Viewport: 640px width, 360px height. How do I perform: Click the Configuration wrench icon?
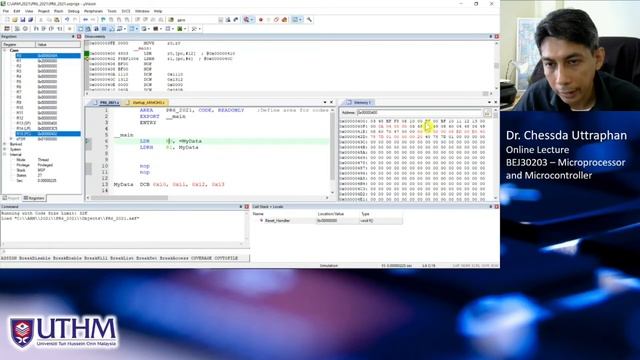pyautogui.click(x=309, y=20)
